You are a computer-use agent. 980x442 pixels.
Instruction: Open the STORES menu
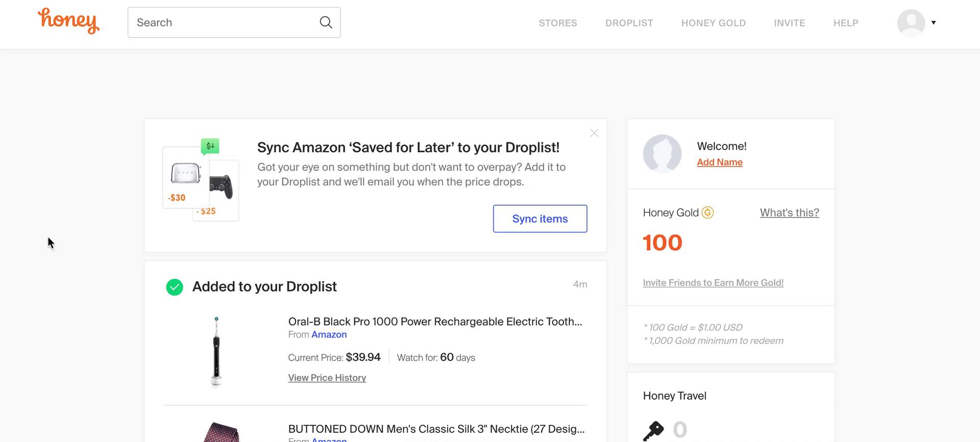558,23
